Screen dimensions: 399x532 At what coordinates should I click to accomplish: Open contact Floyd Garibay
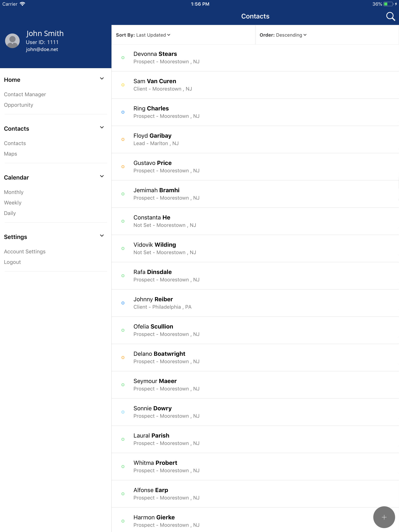pyautogui.click(x=255, y=139)
